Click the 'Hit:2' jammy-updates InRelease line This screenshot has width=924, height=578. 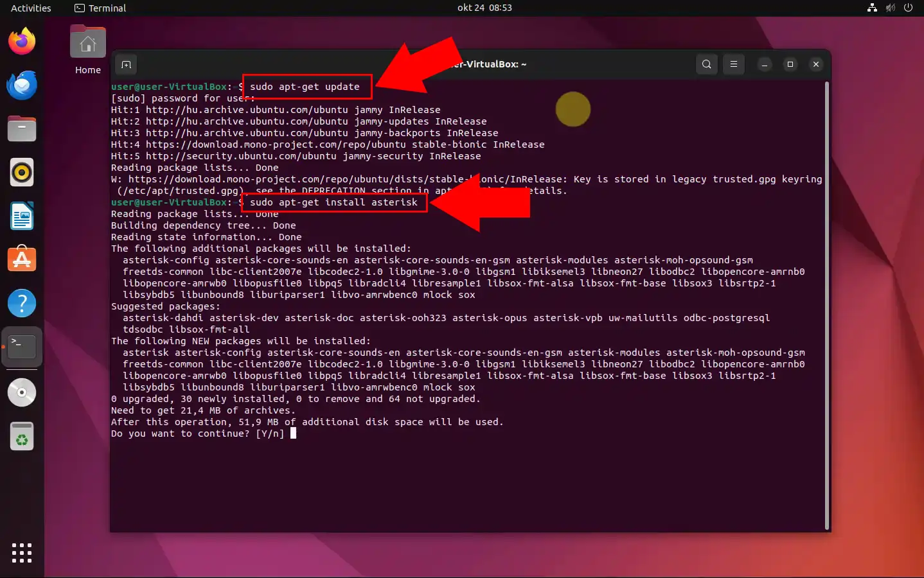[299, 121]
